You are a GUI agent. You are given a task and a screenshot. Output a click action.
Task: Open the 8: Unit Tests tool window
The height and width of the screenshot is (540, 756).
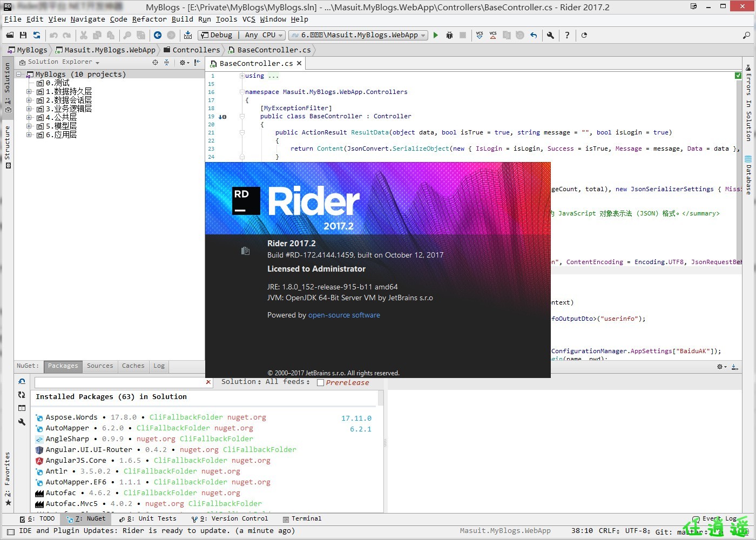tap(148, 519)
